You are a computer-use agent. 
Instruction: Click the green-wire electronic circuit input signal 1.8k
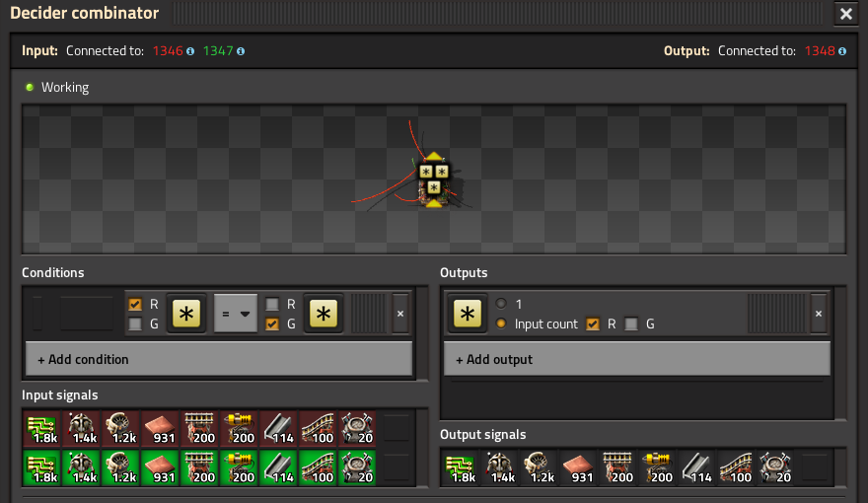coord(42,468)
